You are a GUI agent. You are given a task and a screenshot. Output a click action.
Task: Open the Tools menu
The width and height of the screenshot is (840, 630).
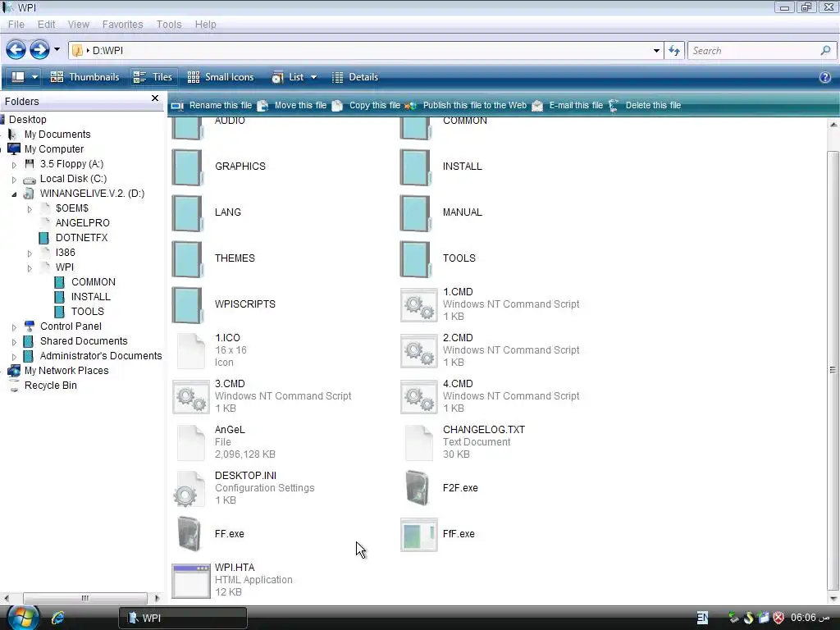coord(169,24)
